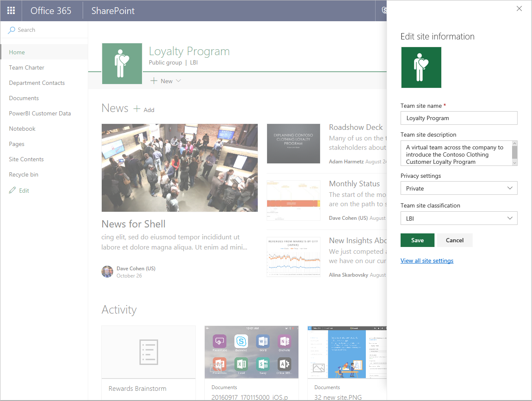Click the SharePoint search magnifier icon
This screenshot has width=532, height=401.
pos(11,30)
